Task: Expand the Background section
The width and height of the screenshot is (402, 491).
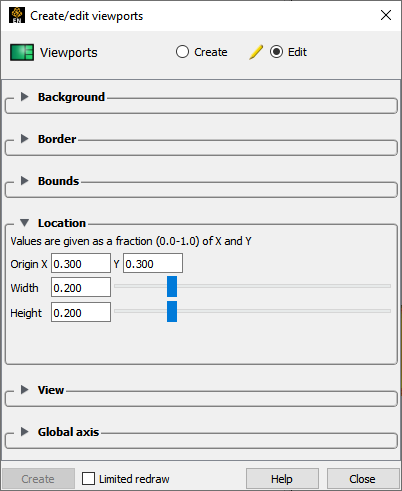Action: pos(24,97)
